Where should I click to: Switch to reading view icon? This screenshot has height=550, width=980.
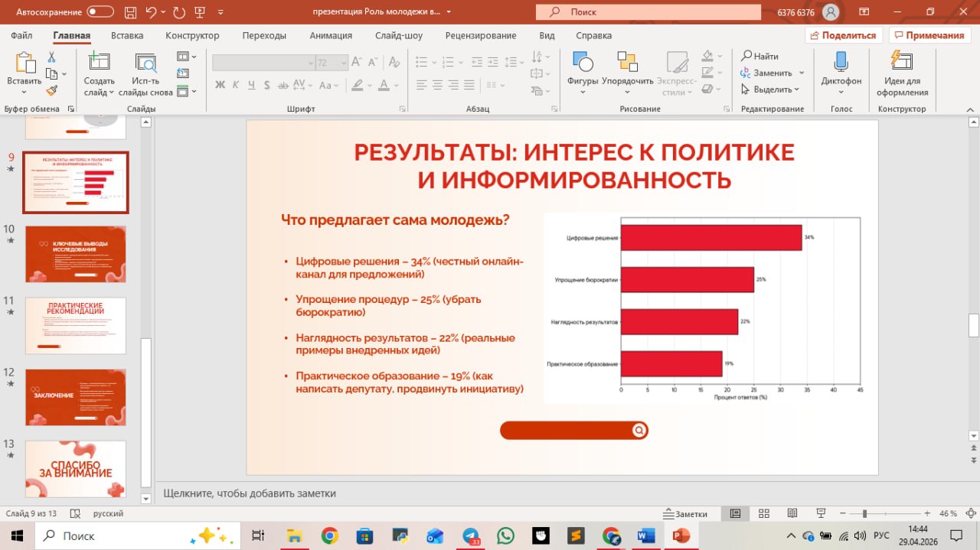792,513
